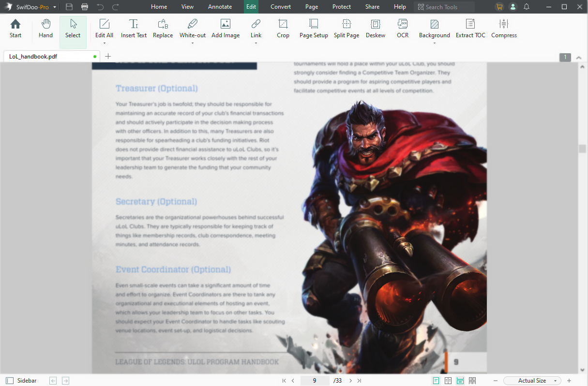Print the document from title bar
This screenshot has width=588, height=386.
coord(85,7)
